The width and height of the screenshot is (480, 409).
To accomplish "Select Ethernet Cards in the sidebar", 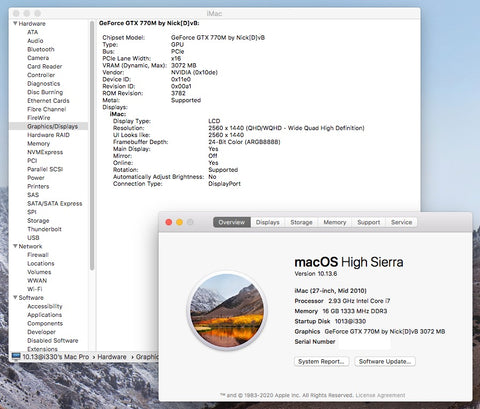I will pos(48,101).
